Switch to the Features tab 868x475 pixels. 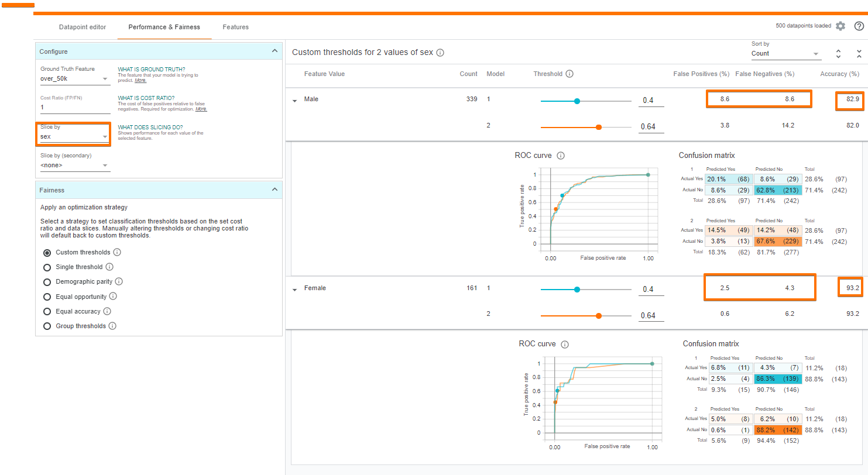point(235,27)
